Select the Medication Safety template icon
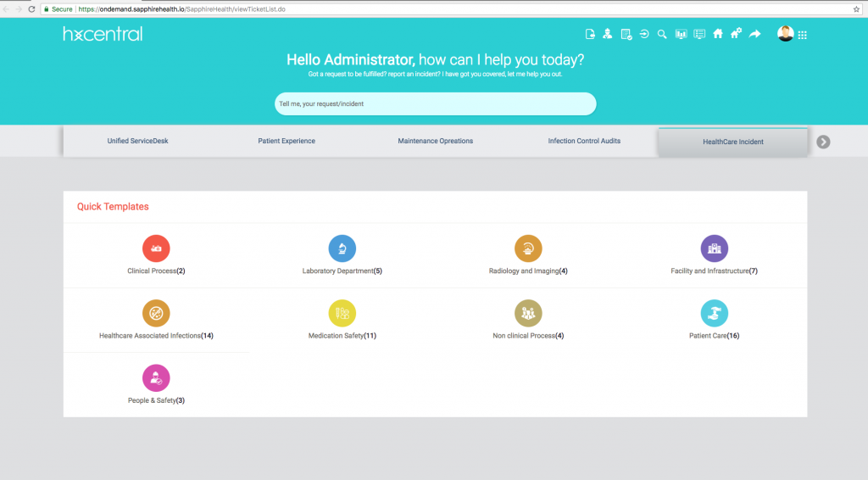Image resolution: width=868 pixels, height=480 pixels. [342, 314]
